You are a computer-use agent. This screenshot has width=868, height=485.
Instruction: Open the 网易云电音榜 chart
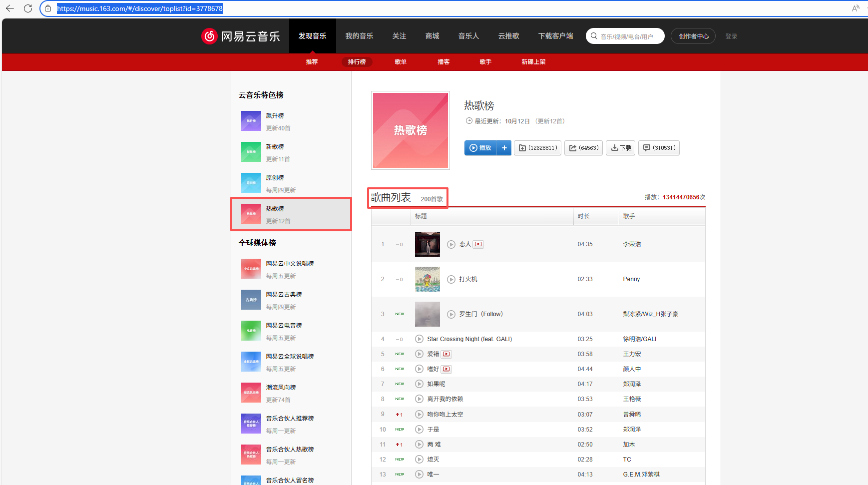point(291,331)
